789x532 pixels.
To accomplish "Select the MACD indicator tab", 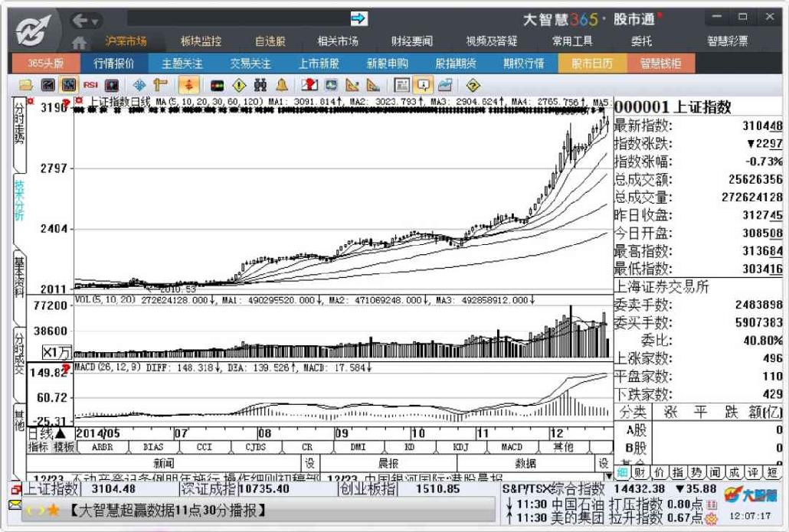I will pyautogui.click(x=511, y=447).
